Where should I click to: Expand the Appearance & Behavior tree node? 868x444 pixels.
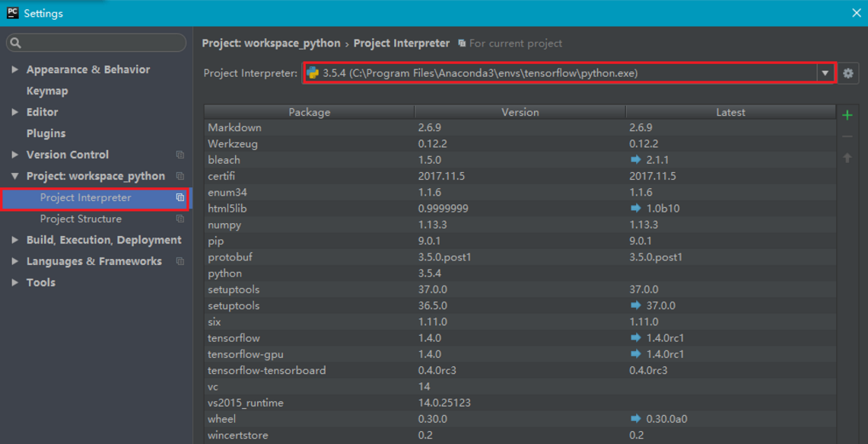15,70
